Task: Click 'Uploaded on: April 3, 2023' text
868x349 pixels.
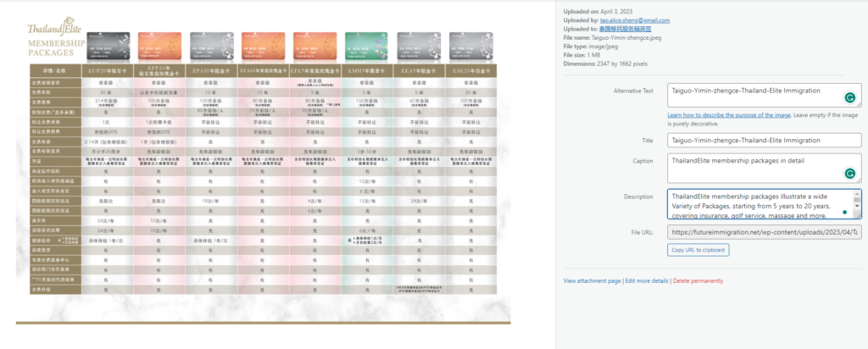Action: [598, 12]
